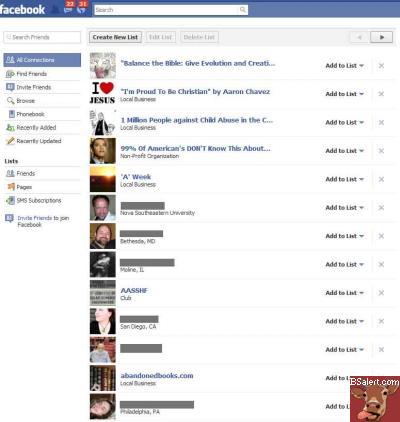This screenshot has height=422, width=400.
Task: Open Add to List for Nova Southeastern University friend
Action: pyautogui.click(x=344, y=208)
